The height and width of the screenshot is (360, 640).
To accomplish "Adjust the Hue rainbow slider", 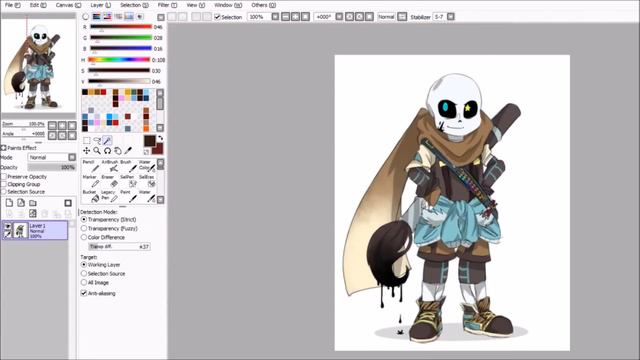I will (119, 60).
